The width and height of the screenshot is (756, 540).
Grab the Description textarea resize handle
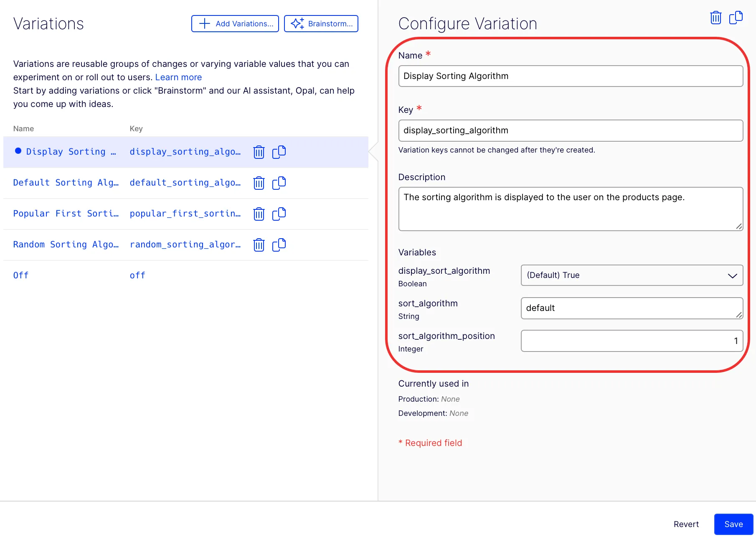pyautogui.click(x=739, y=227)
